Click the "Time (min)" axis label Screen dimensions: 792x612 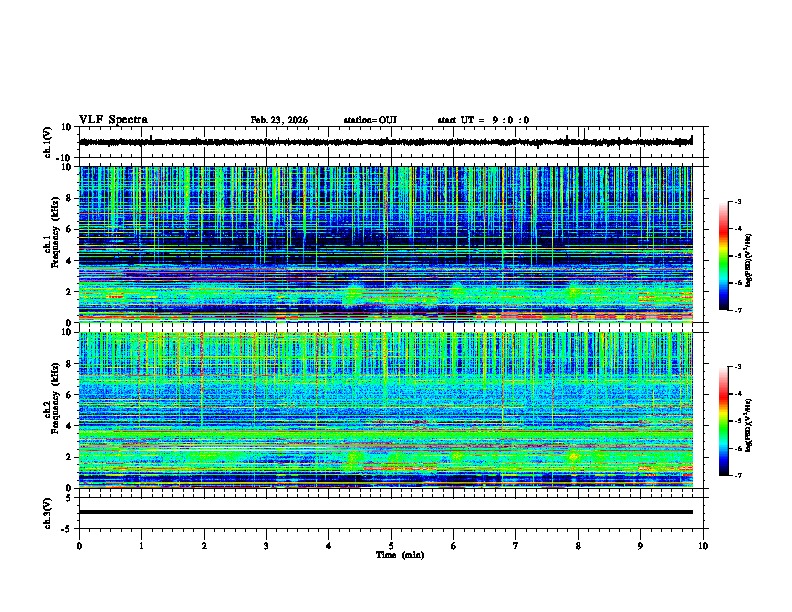pos(400,555)
